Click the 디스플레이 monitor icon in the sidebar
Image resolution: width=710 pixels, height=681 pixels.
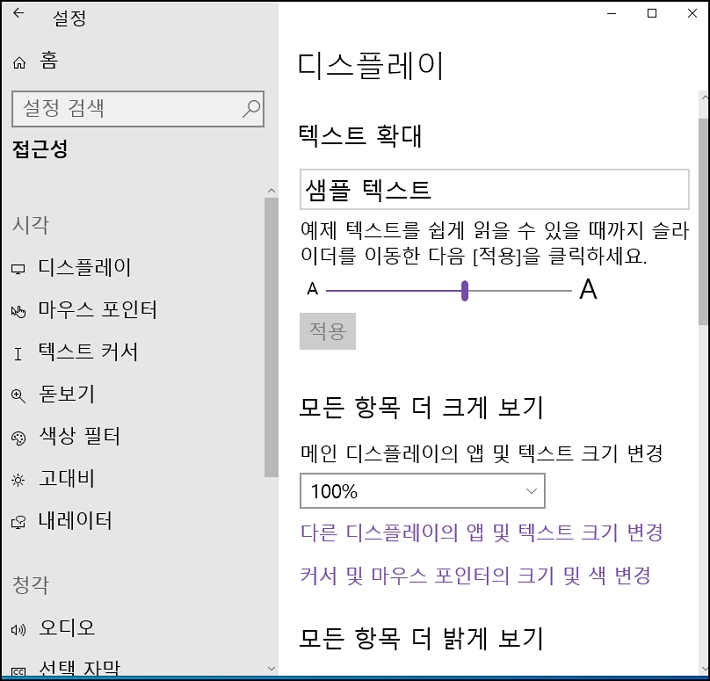(18, 269)
